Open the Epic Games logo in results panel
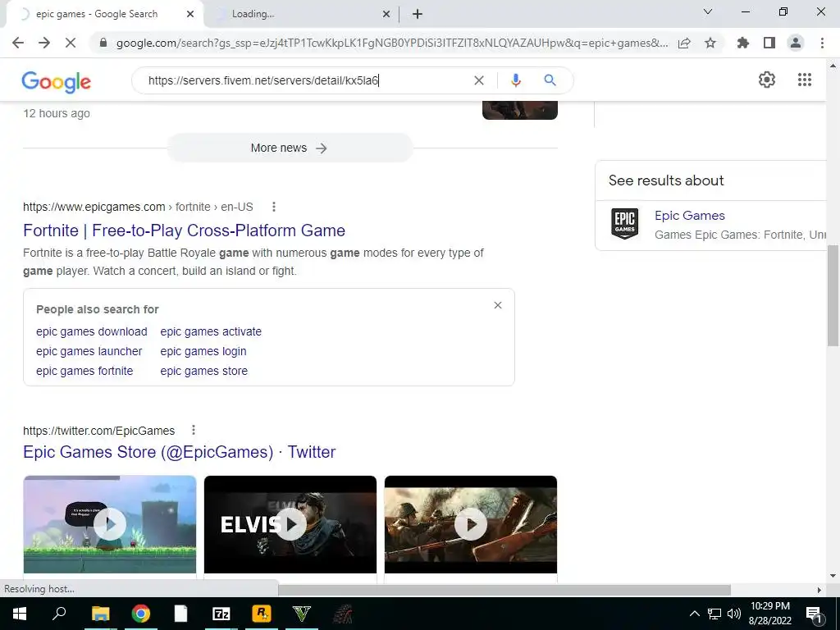 pyautogui.click(x=624, y=223)
